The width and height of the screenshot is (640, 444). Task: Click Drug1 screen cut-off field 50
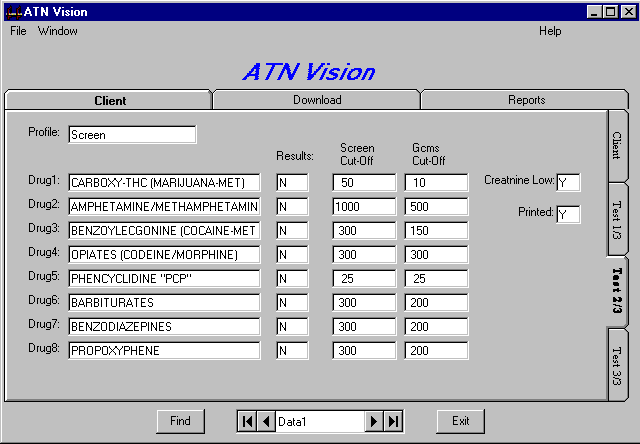click(364, 182)
